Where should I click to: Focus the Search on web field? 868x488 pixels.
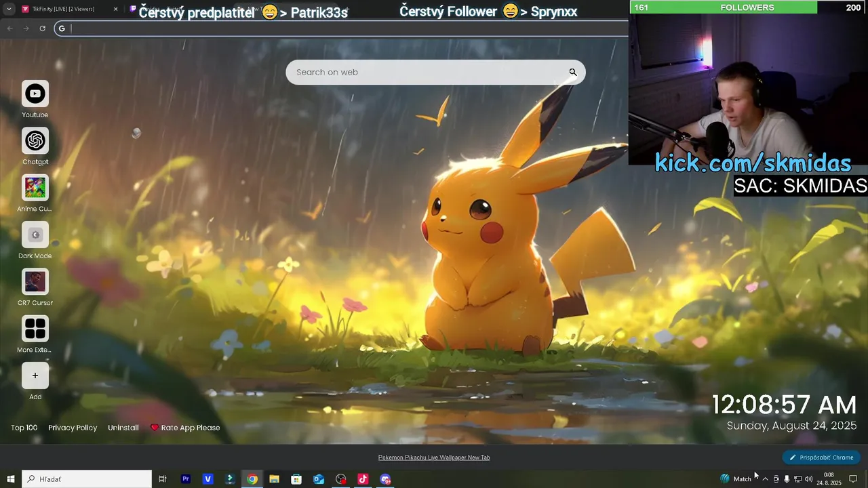(435, 73)
